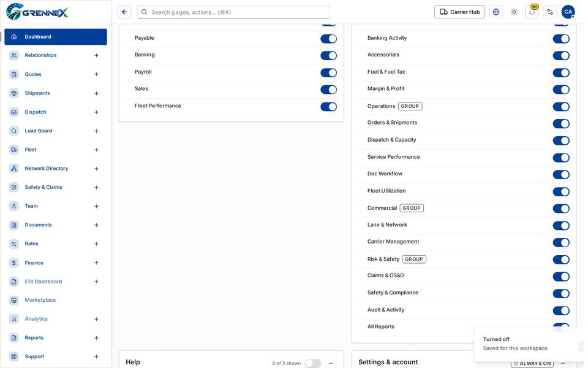
Task: Toggle Fuel & Fuel Tax switch
Action: pos(561,72)
